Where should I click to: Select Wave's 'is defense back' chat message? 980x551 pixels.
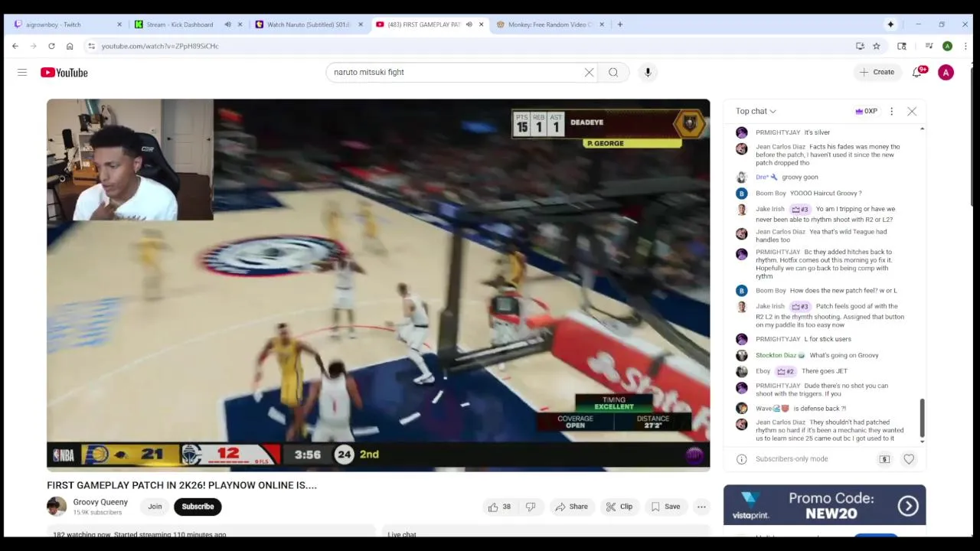[819, 409]
